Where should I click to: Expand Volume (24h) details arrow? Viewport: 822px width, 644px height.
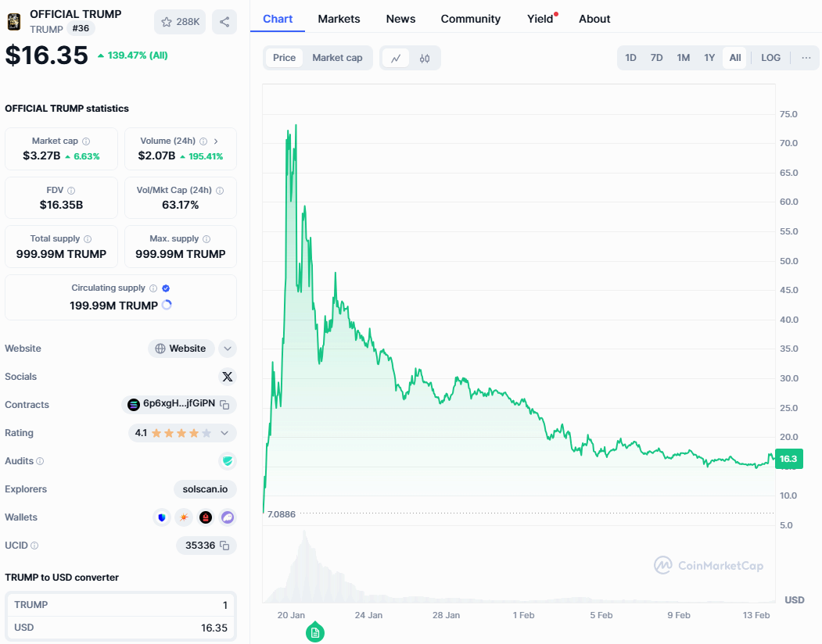click(215, 141)
